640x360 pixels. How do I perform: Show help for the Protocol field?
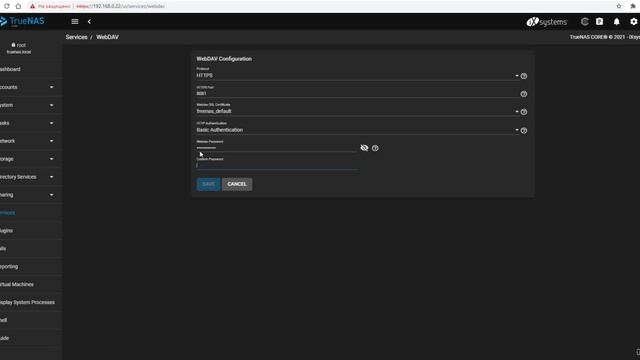point(524,76)
